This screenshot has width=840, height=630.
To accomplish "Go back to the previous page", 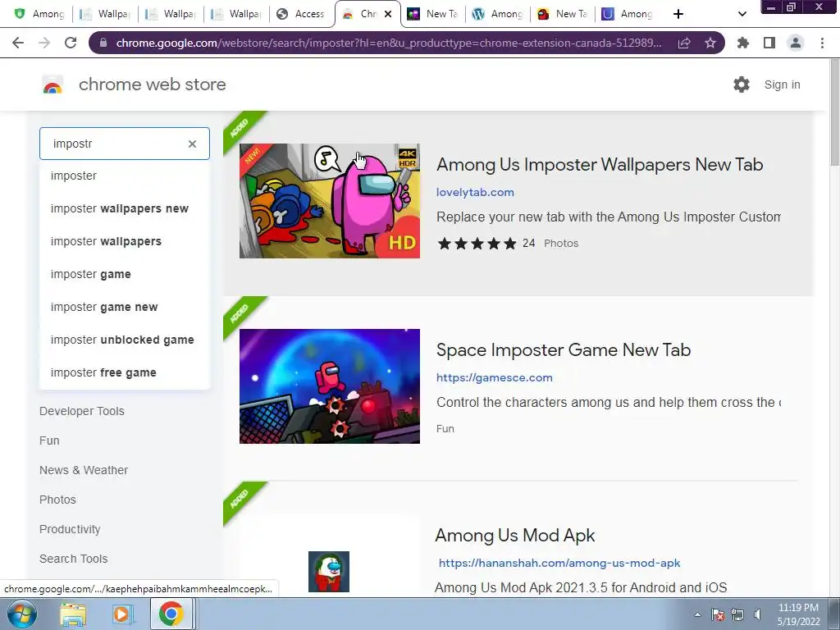I will (x=18, y=43).
